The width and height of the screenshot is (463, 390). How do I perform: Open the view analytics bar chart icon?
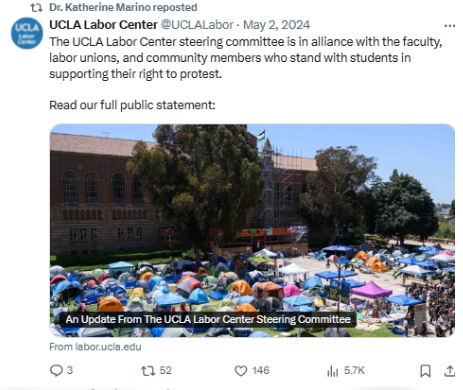click(332, 371)
